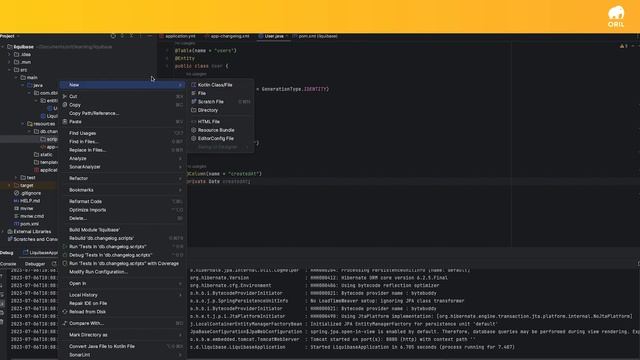Click the ORIL elephant logo
640x360 pixels.
point(616,17)
